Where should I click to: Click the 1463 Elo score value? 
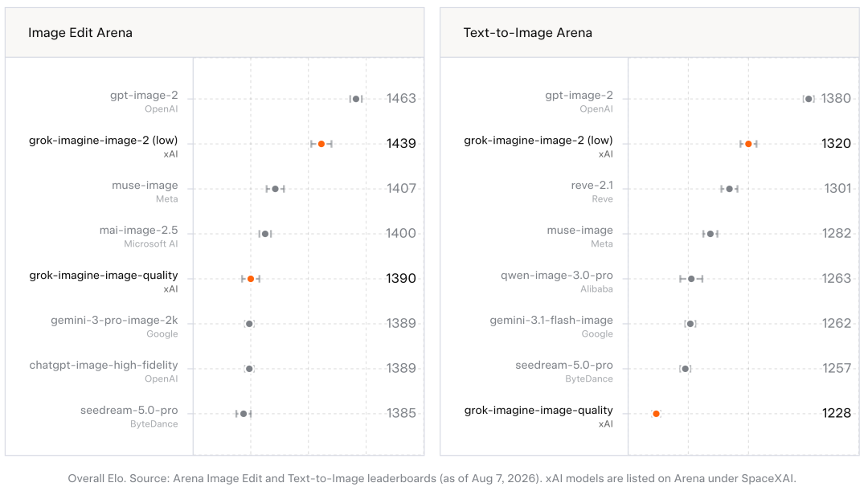401,99
